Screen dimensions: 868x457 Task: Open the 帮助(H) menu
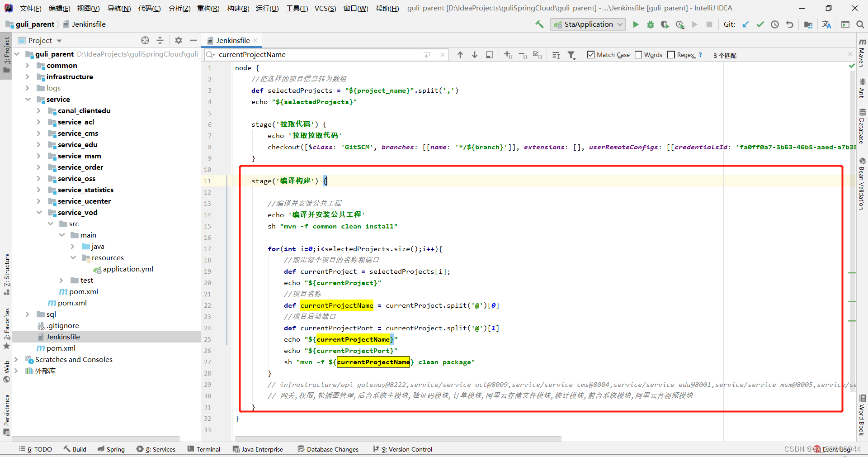point(387,8)
